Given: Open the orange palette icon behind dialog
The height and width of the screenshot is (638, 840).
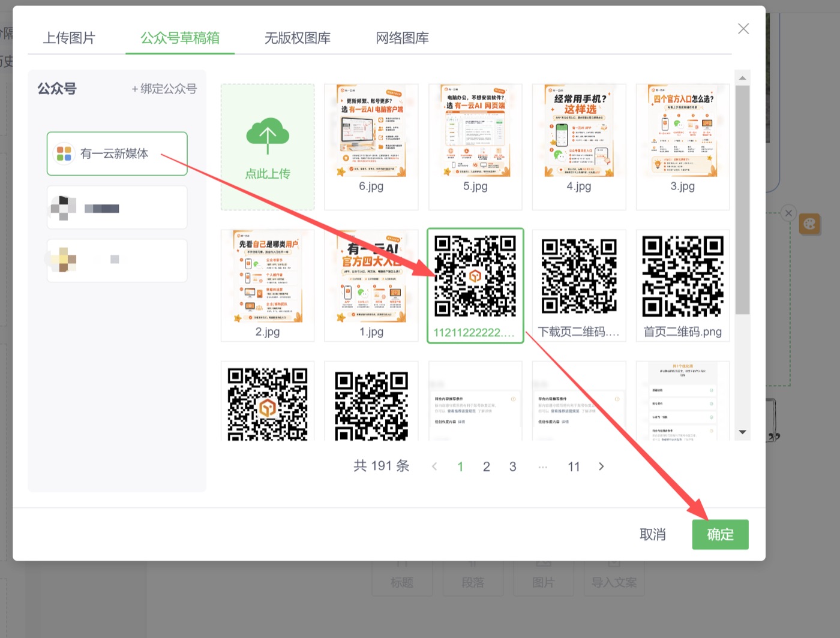Looking at the screenshot, I should tap(809, 224).
